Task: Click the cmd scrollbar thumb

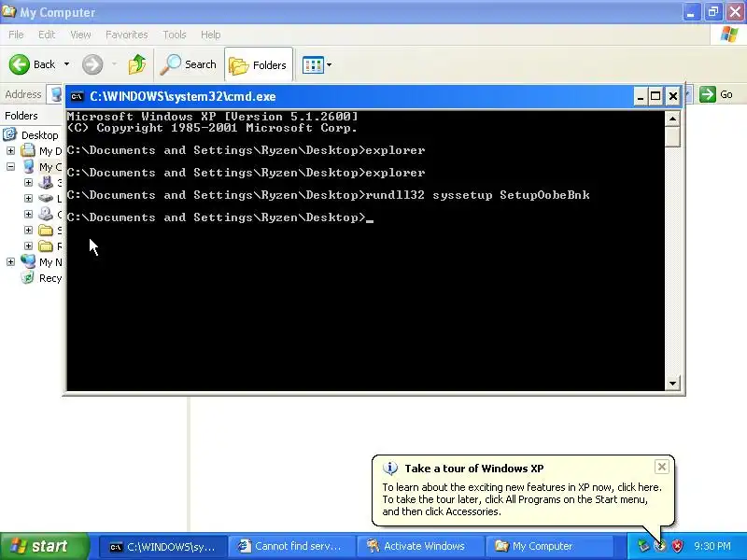Action: 672,136
